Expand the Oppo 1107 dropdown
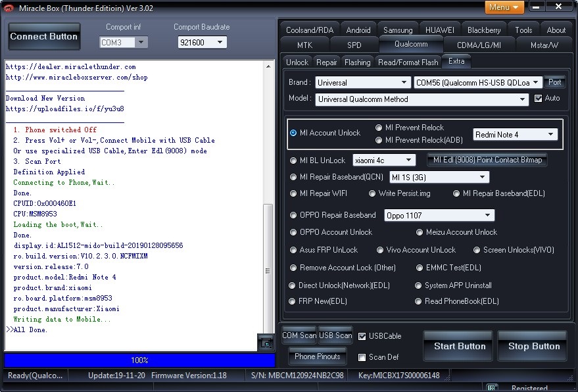The width and height of the screenshot is (578, 392). point(439,215)
